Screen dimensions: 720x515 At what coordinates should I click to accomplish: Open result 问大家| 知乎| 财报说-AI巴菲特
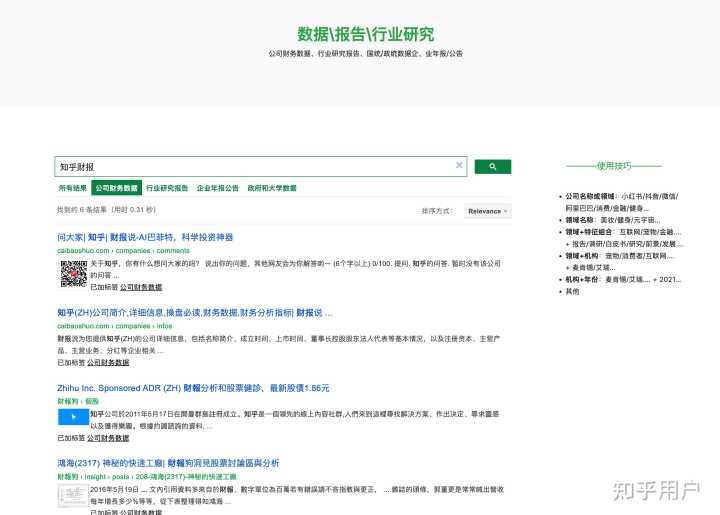(x=145, y=237)
